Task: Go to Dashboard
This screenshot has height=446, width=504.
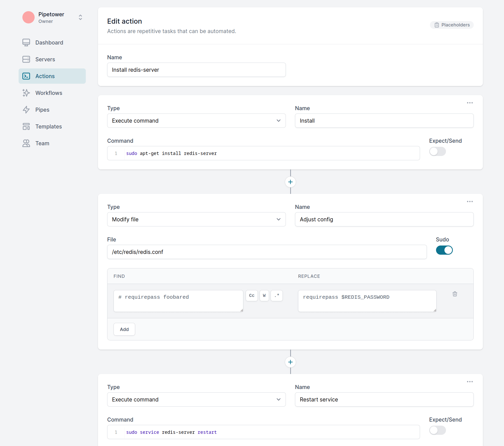Action: pos(52,42)
